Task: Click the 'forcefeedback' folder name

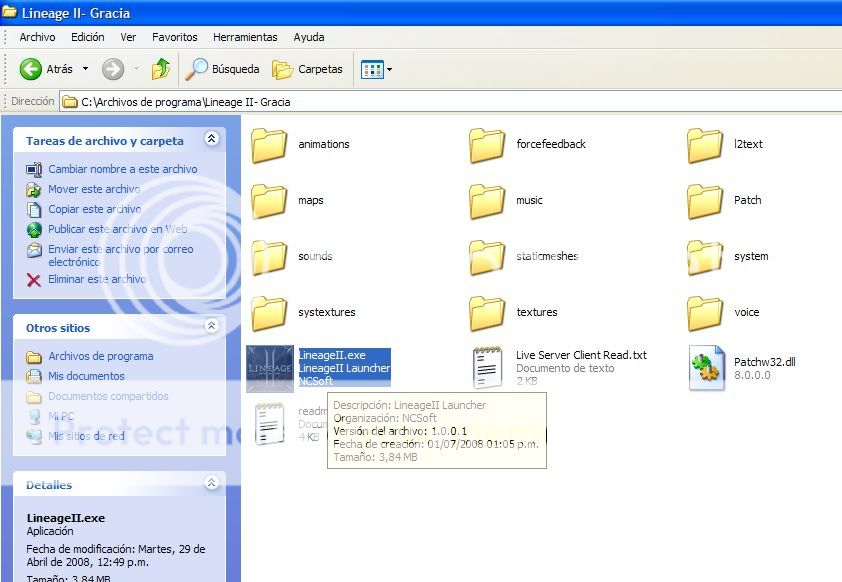Action: (551, 144)
